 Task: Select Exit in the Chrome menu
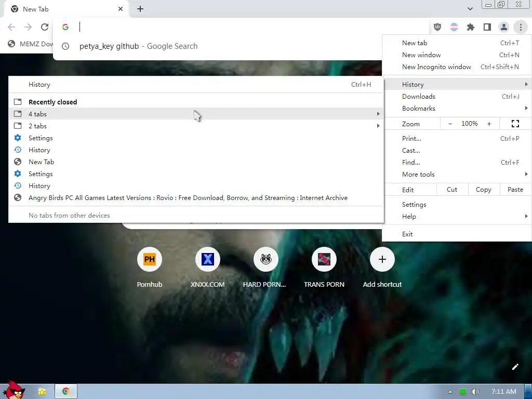(x=457, y=234)
